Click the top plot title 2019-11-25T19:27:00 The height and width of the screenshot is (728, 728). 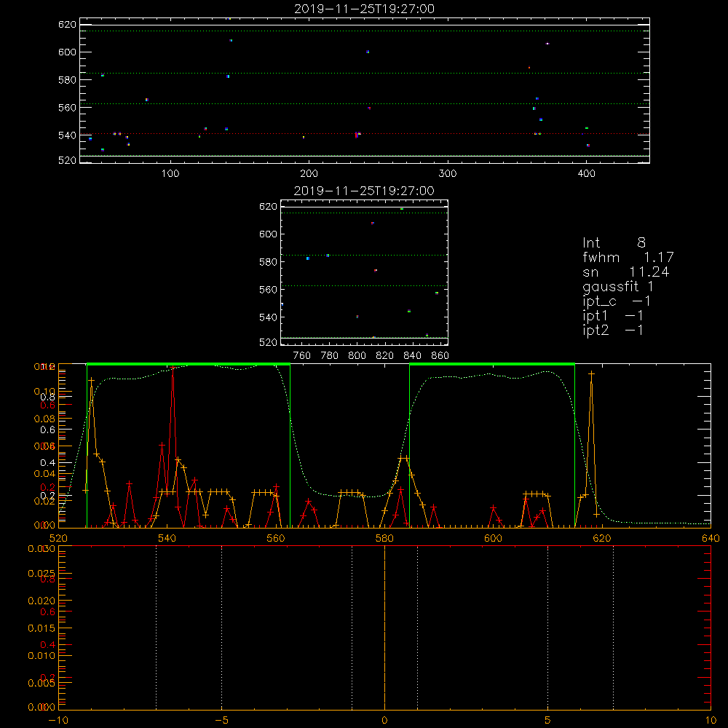click(365, 9)
